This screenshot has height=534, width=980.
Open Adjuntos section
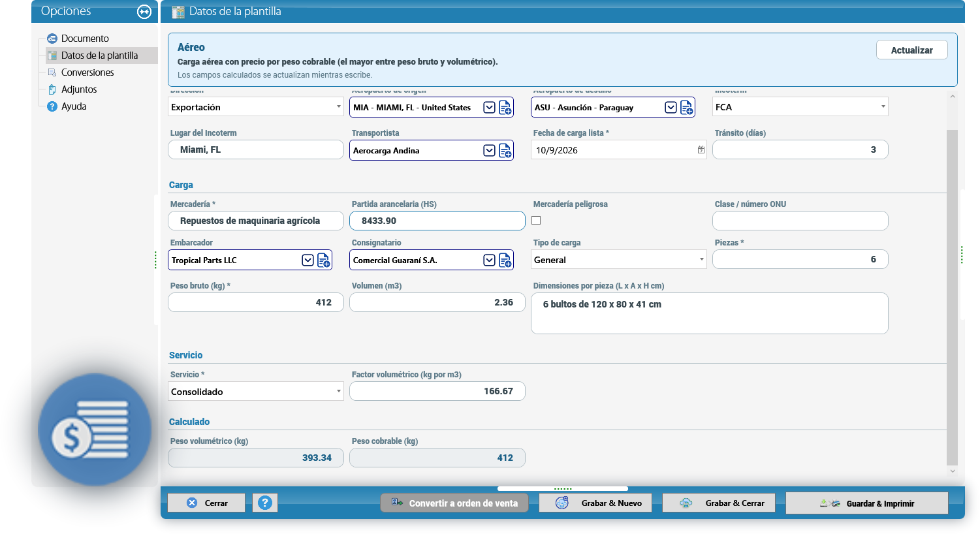pos(79,89)
